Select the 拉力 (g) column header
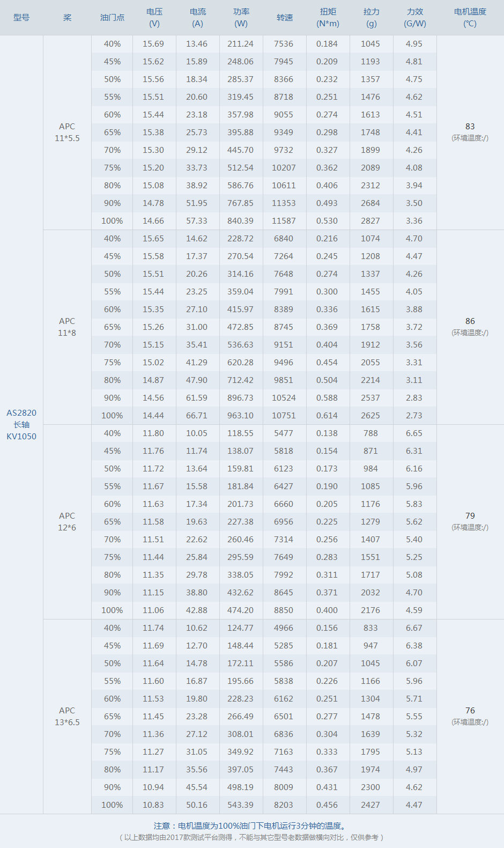 [x=372, y=18]
